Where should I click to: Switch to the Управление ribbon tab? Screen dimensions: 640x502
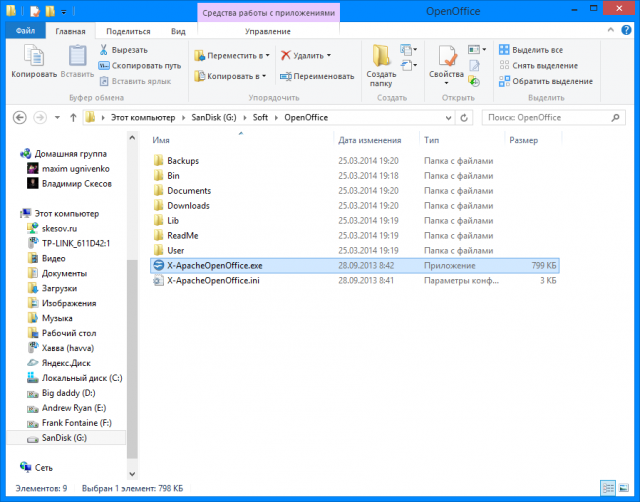coord(268,31)
